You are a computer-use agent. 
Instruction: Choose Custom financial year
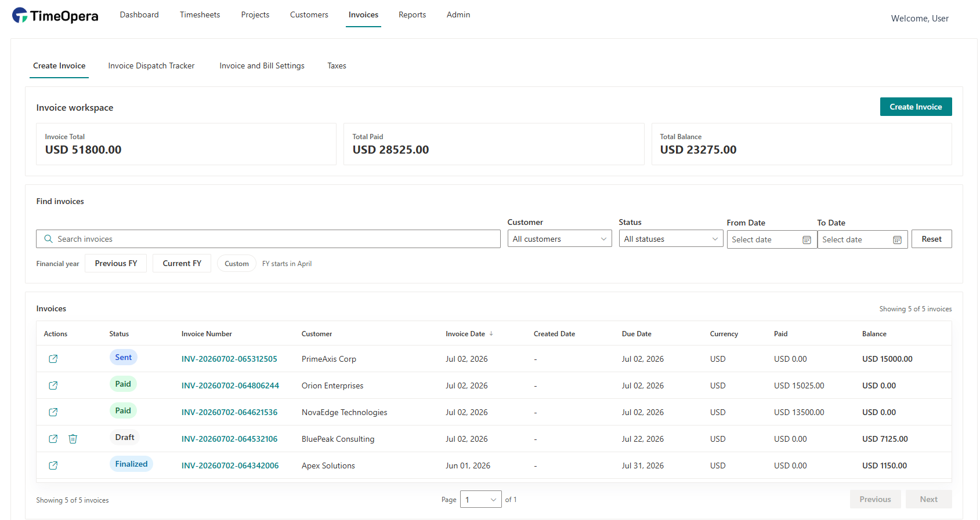coord(237,263)
